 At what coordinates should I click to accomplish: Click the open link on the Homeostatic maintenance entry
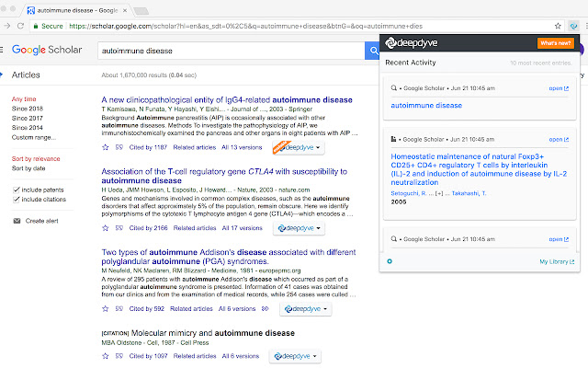559,139
